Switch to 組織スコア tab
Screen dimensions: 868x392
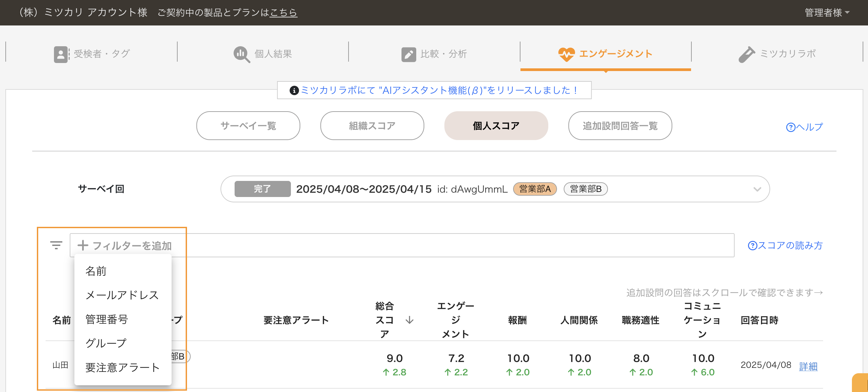point(372,126)
